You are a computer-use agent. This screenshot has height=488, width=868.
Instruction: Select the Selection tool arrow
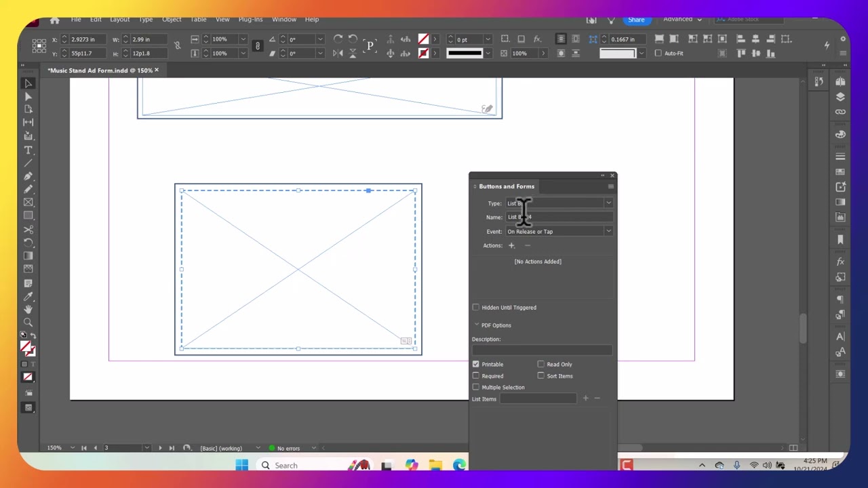tap(28, 83)
